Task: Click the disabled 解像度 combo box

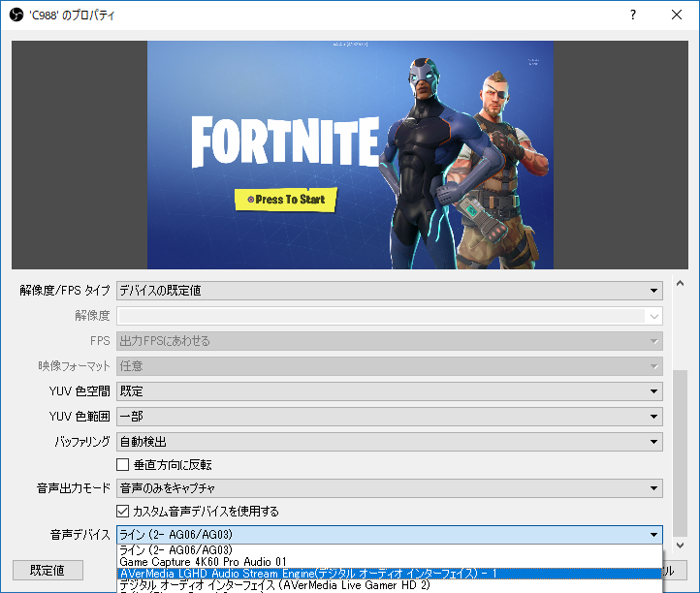Action: point(390,316)
